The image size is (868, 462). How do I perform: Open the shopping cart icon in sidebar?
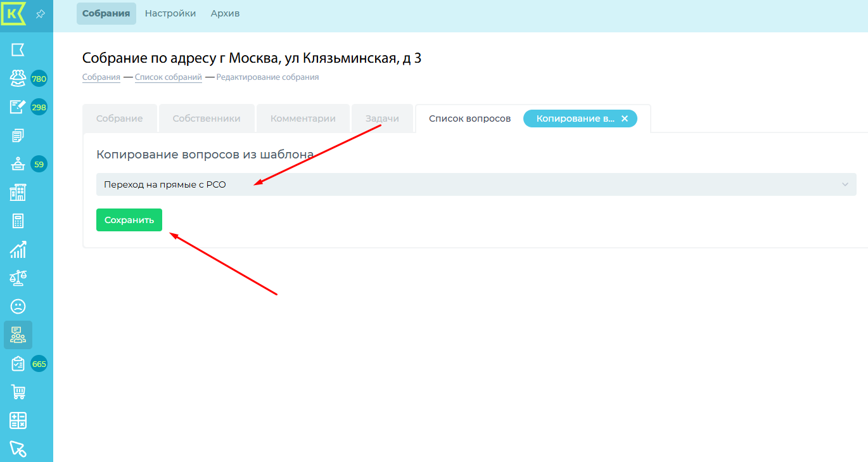pyautogui.click(x=18, y=392)
